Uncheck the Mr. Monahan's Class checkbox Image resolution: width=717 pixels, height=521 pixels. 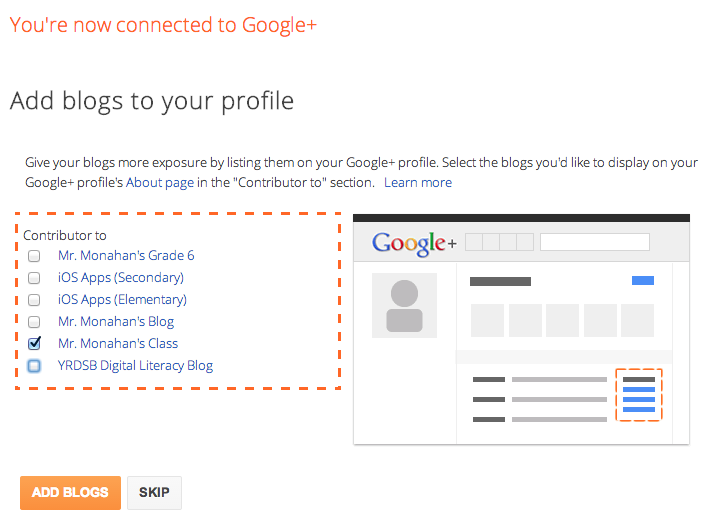[x=34, y=343]
